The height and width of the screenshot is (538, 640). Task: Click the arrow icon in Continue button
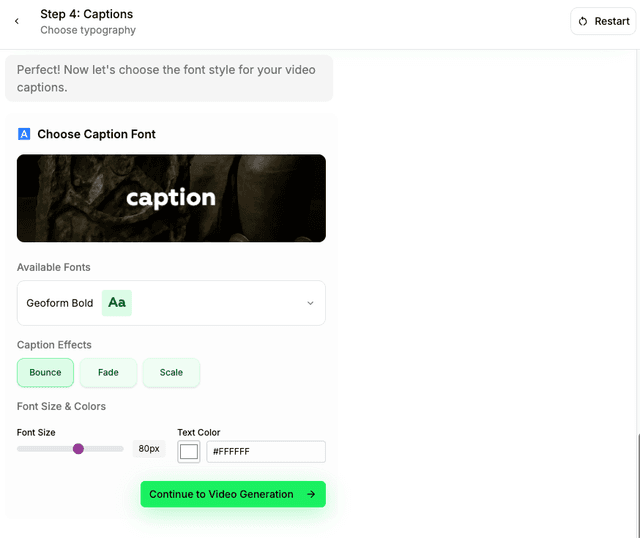coord(311,494)
